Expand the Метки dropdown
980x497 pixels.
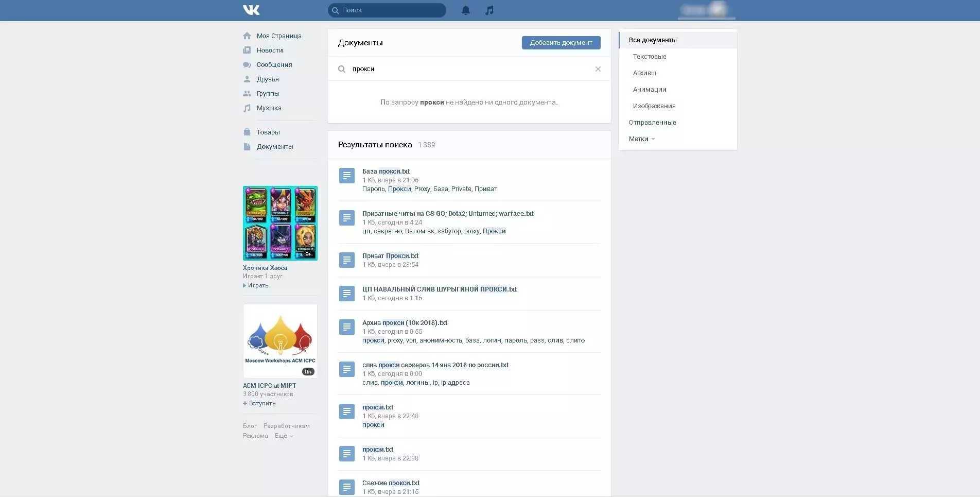pyautogui.click(x=641, y=139)
